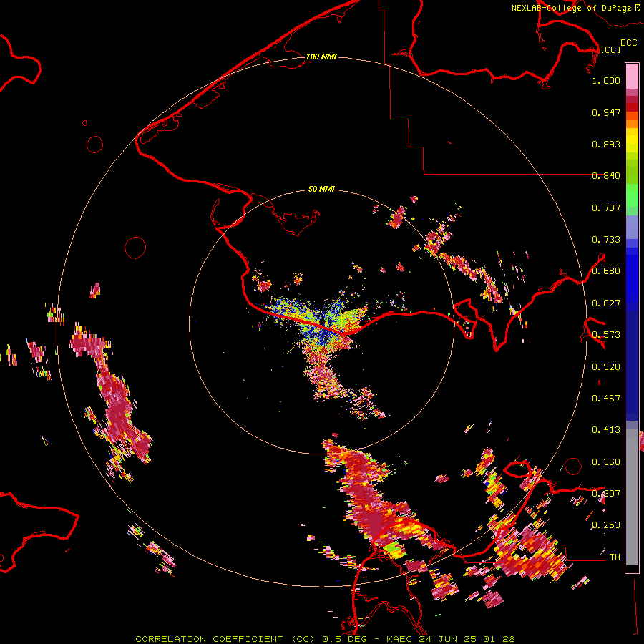Click the gray lower segment of the color bar
This screenshot has width=644, height=644.
[x=632, y=497]
